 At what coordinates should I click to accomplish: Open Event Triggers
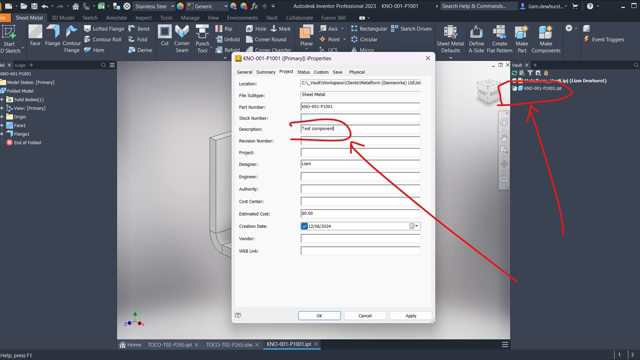pyautogui.click(x=604, y=39)
